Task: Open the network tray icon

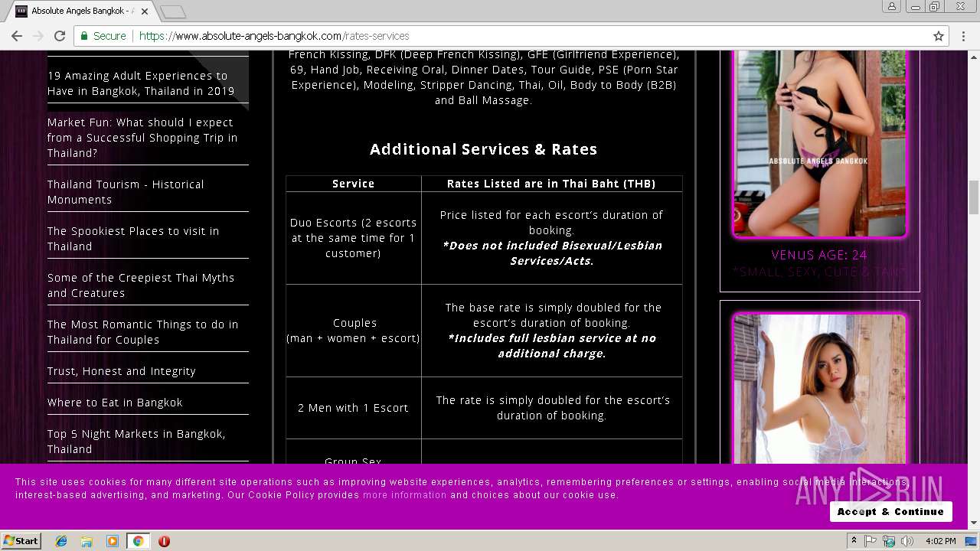Action: click(x=888, y=541)
